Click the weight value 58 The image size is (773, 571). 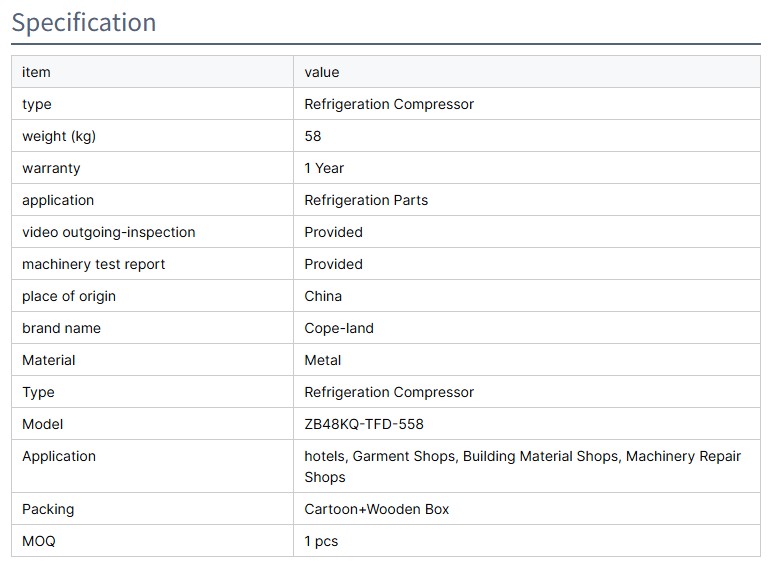click(x=313, y=136)
